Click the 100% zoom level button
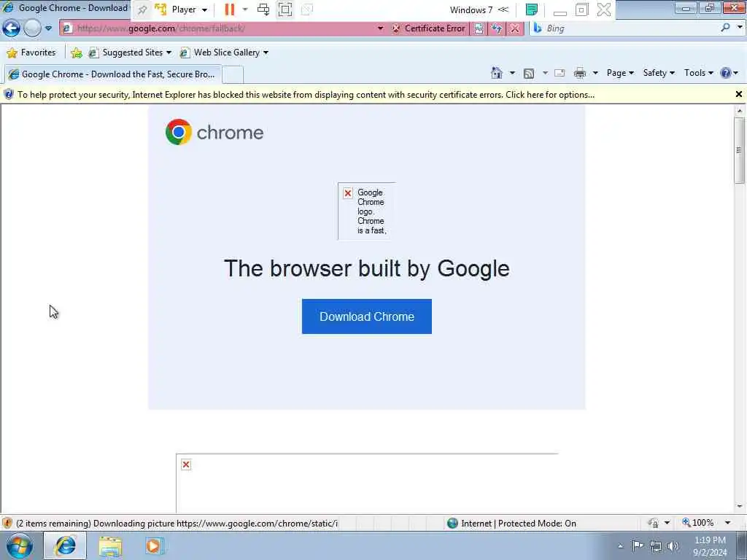This screenshot has width=747, height=560. point(698,523)
